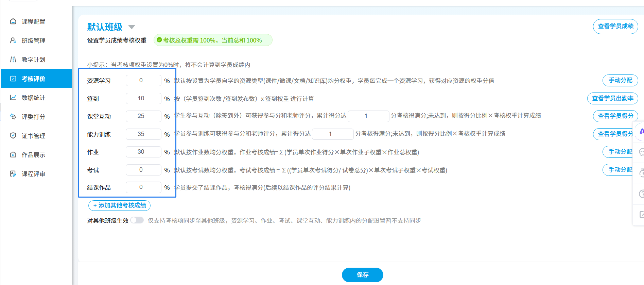Click the 班级管理 person icon

point(13,40)
